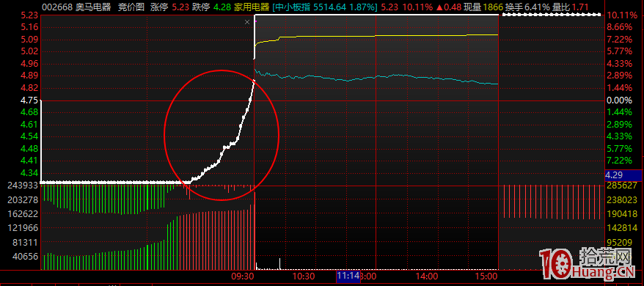
Task: Click index value 5514.64
Action: (x=330, y=7)
